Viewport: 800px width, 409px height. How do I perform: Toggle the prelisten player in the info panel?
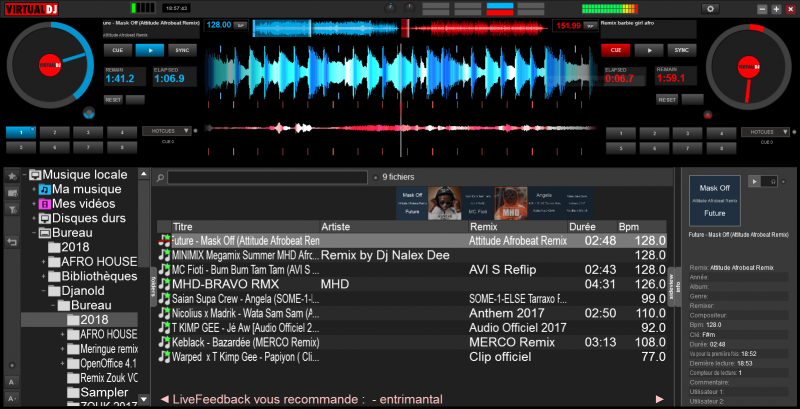click(x=763, y=181)
